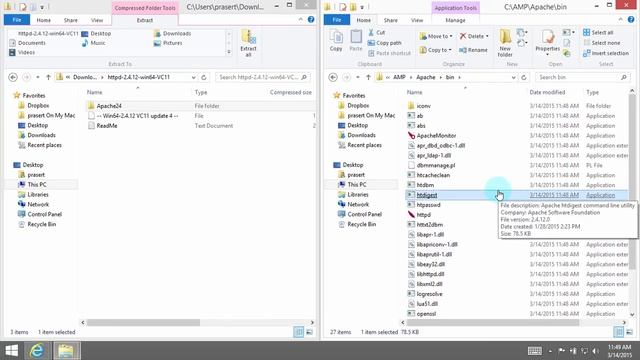Sort left window by Compressed size column

click(291, 92)
